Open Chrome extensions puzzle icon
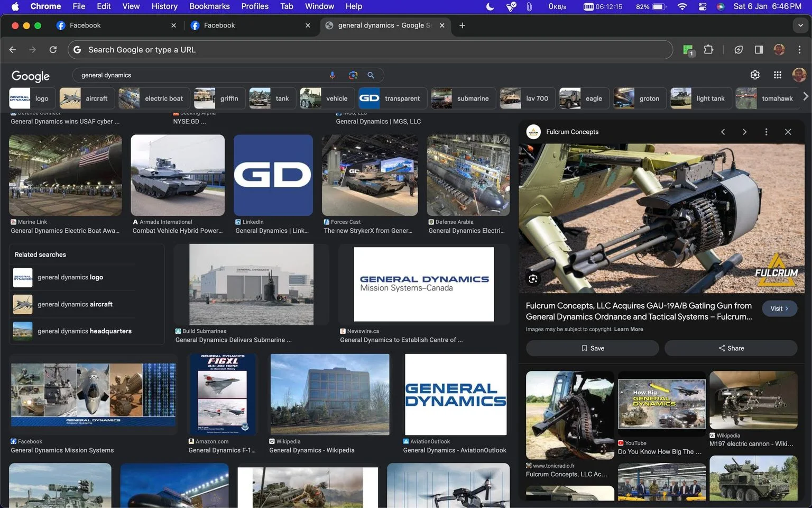This screenshot has height=508, width=812. coord(708,50)
